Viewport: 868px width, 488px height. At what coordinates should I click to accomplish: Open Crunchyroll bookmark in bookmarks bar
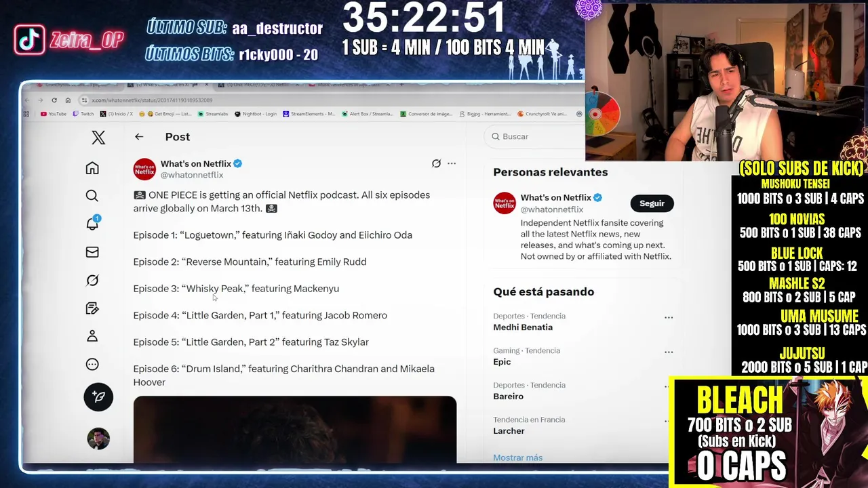542,114
